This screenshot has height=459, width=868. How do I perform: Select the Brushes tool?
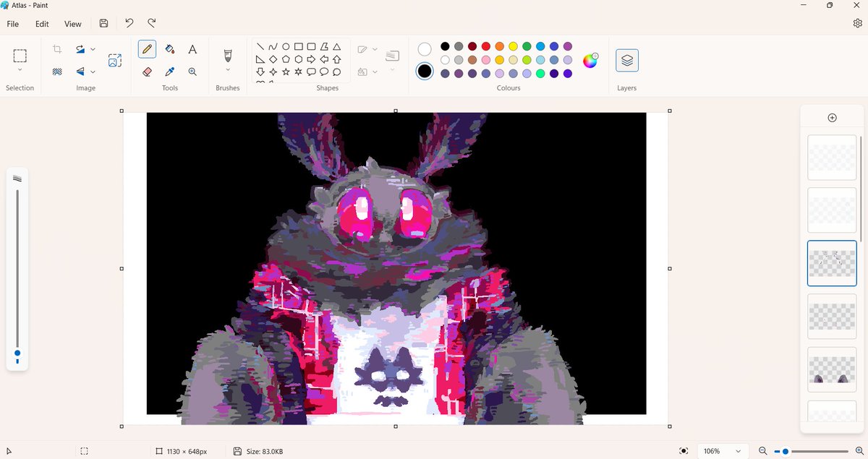(x=228, y=56)
